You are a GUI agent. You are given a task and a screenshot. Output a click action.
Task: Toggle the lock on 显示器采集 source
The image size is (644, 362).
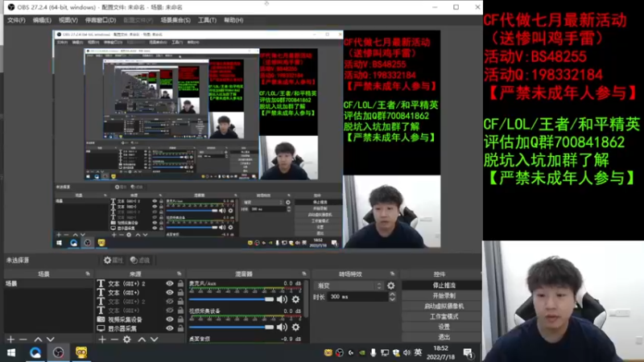pos(180,328)
